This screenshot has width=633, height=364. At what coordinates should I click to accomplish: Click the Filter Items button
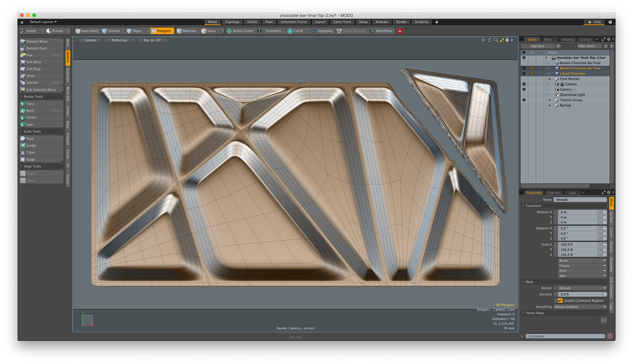(x=586, y=46)
